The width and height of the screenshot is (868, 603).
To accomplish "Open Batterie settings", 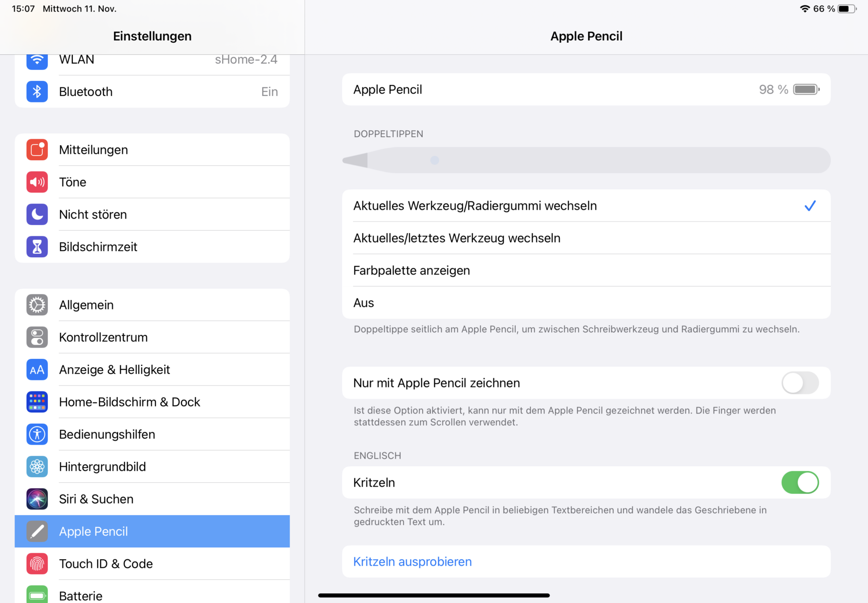I will coord(152,592).
